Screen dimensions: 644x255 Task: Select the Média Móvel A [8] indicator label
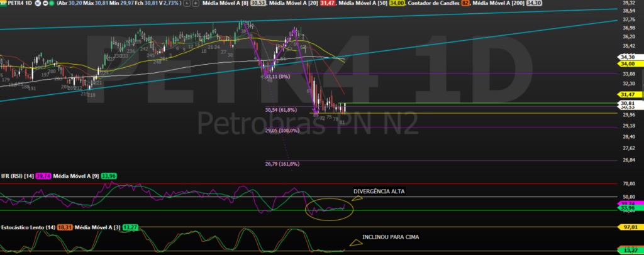[x=225, y=3]
